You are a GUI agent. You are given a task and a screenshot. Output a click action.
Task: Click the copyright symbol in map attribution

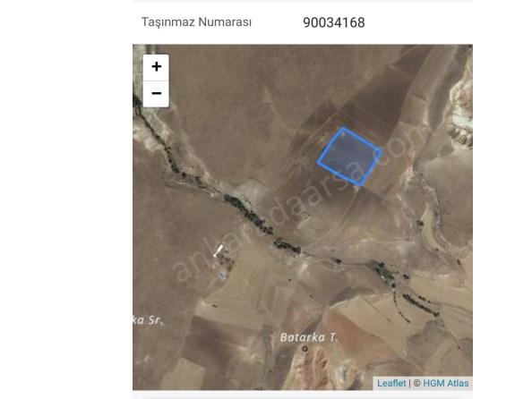pyautogui.click(x=417, y=384)
